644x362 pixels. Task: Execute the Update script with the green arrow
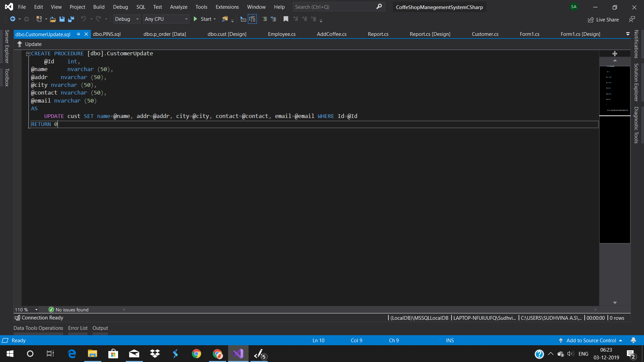coord(20,44)
